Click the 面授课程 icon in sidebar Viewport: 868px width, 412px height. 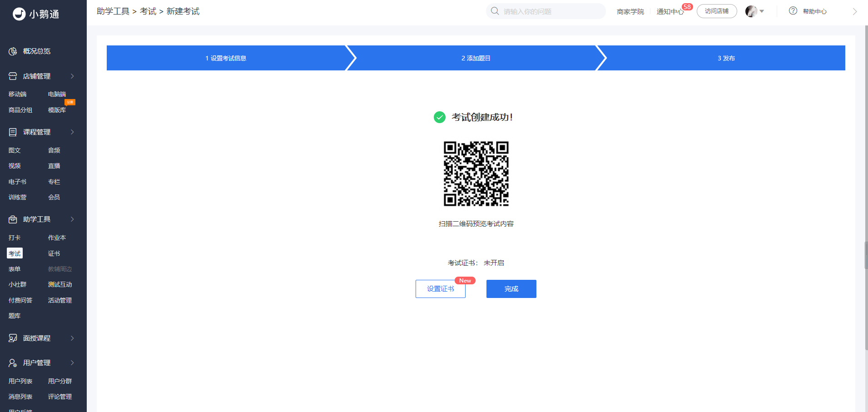[13, 338]
